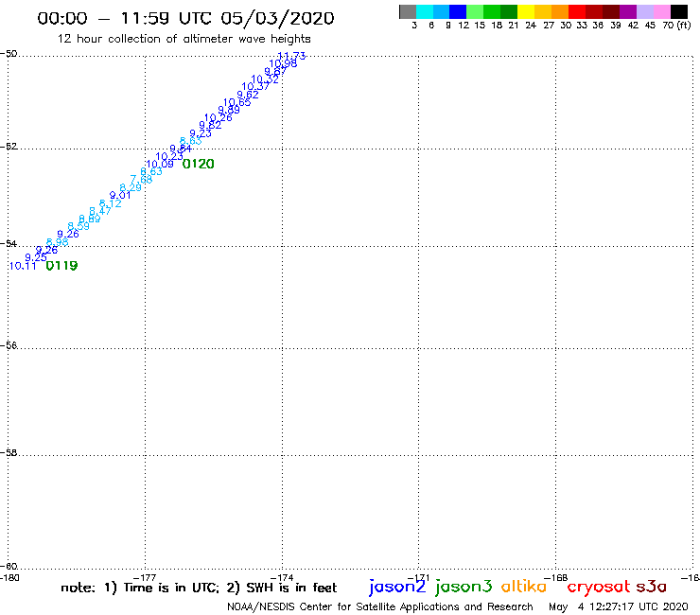700x615 pixels.
Task: Click the gray swatch in the color scale
Action: (408, 12)
